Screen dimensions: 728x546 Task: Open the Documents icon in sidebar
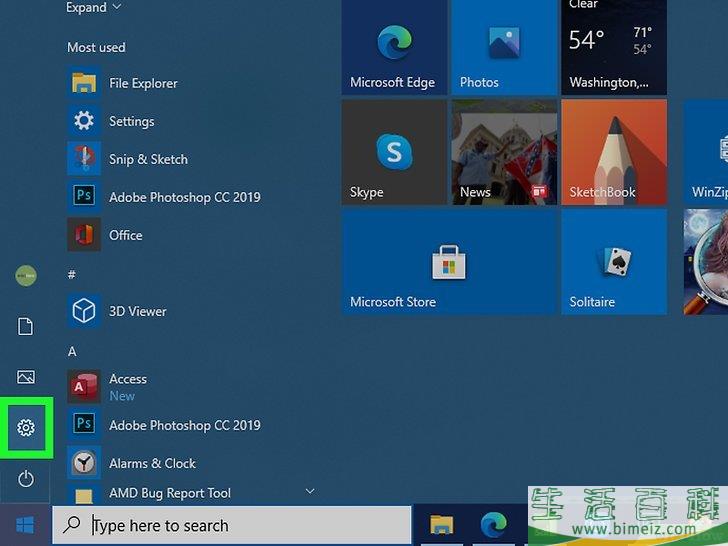[x=26, y=327]
